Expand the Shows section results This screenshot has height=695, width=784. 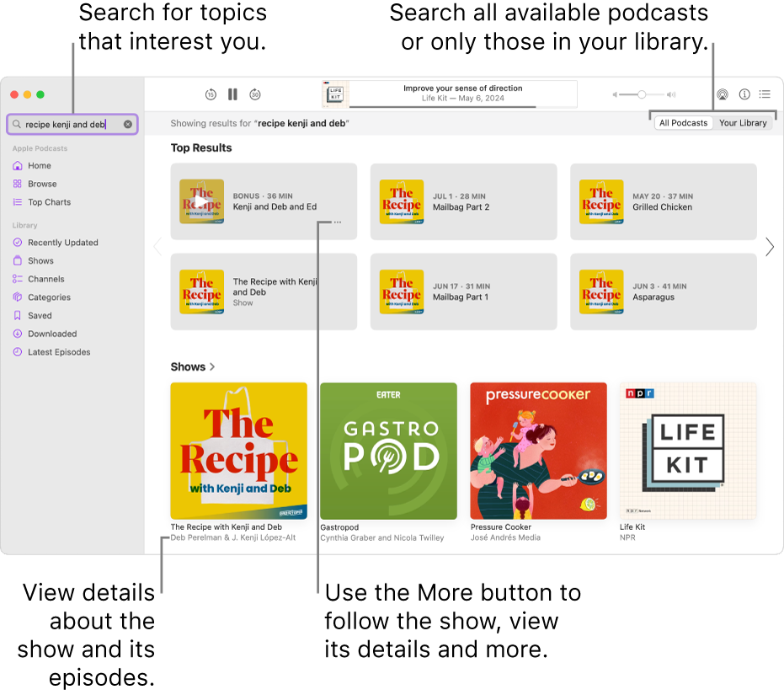tap(193, 366)
